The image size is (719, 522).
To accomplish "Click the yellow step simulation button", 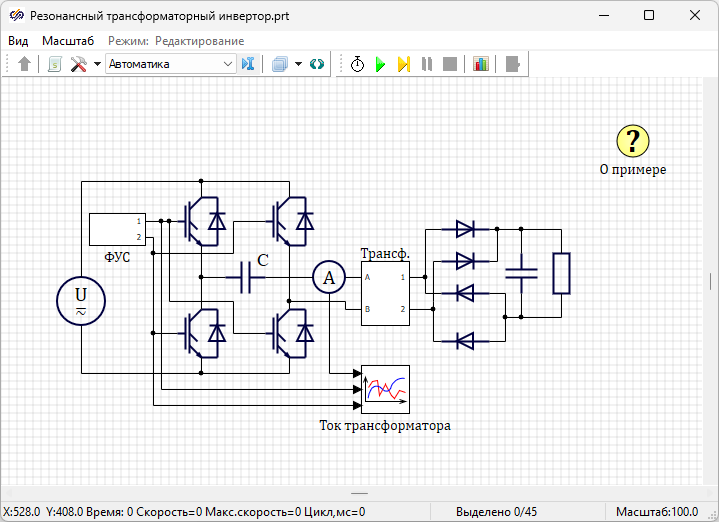I will pos(404,64).
